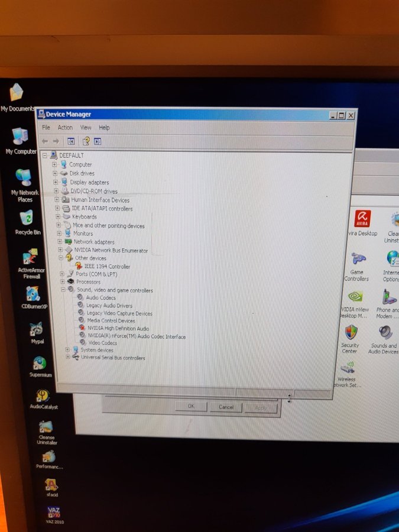Open the CDBurnerXP desktop icon
The height and width of the screenshot is (532, 399).
(34, 298)
